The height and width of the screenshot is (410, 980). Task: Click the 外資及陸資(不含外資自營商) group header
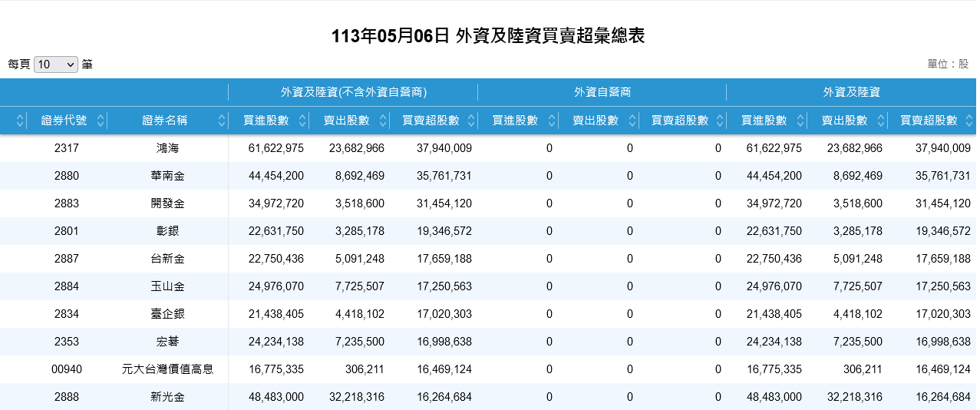353,92
